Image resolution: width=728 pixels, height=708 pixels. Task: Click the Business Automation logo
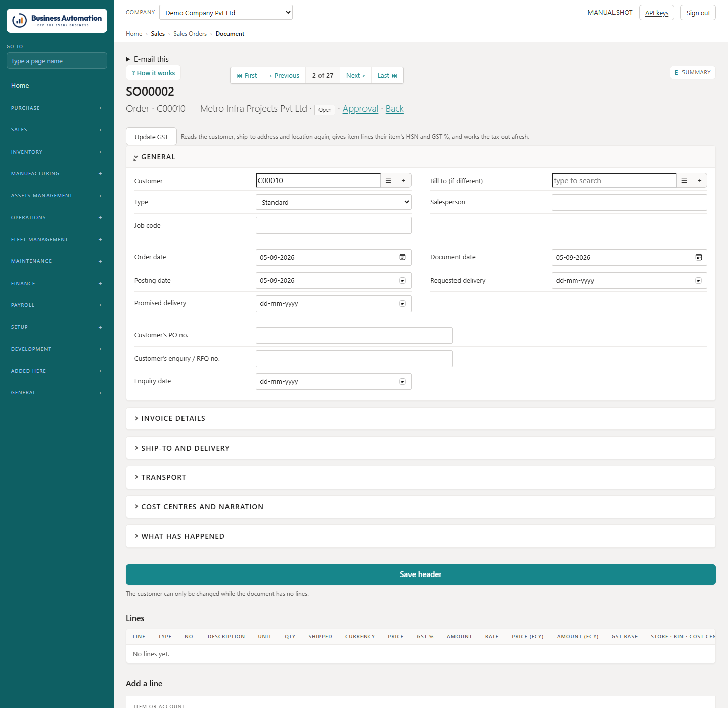[x=57, y=21]
